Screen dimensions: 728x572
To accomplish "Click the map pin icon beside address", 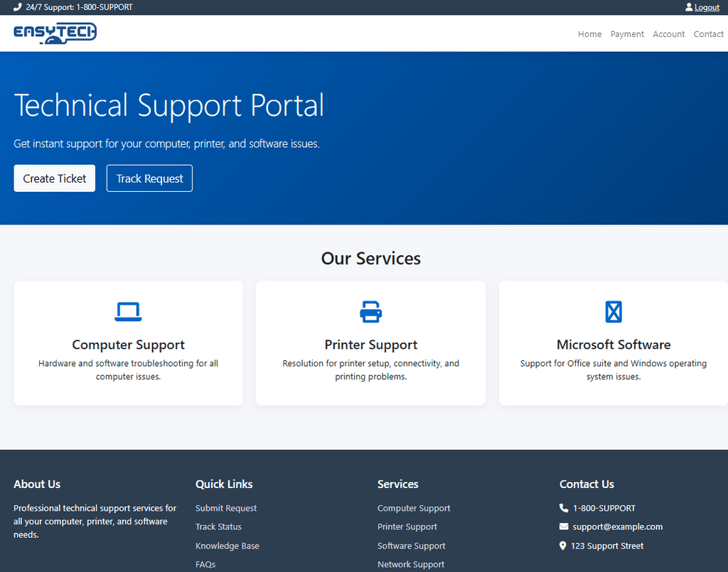I will coord(563,546).
